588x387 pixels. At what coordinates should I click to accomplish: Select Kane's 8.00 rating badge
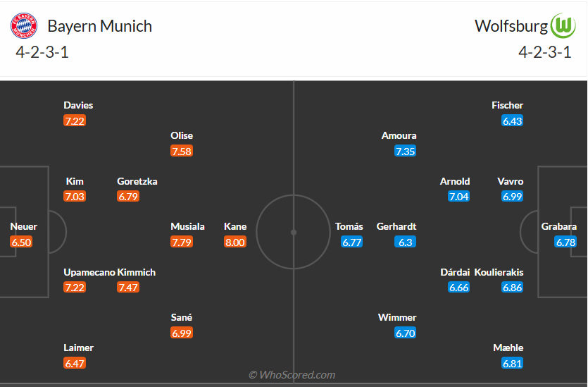pos(235,242)
